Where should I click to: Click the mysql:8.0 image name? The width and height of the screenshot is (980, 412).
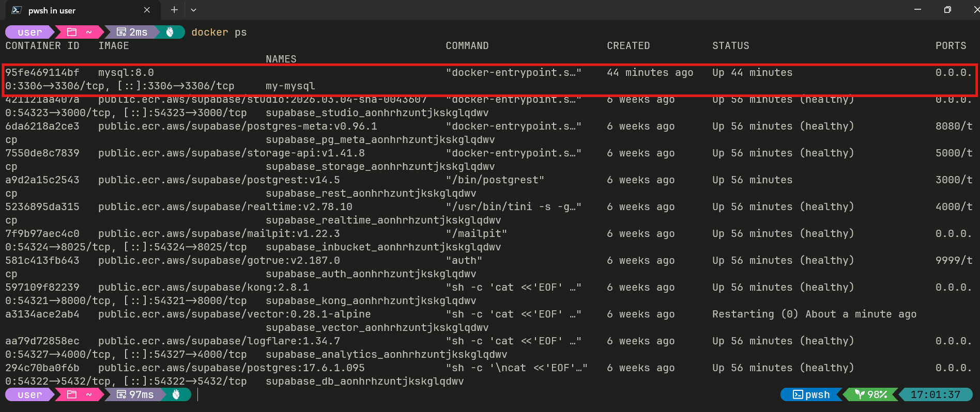coord(126,72)
